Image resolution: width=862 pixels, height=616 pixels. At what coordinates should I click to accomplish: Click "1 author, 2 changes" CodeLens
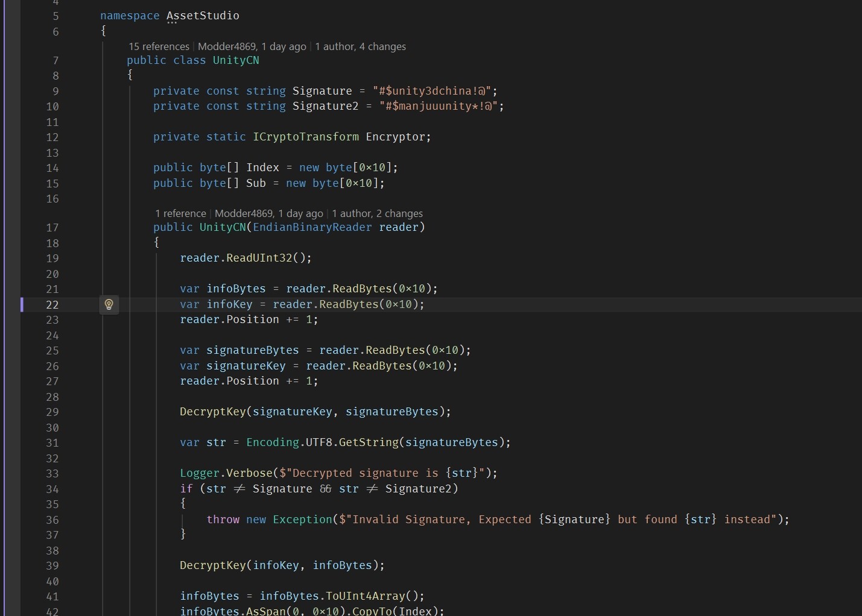click(377, 213)
